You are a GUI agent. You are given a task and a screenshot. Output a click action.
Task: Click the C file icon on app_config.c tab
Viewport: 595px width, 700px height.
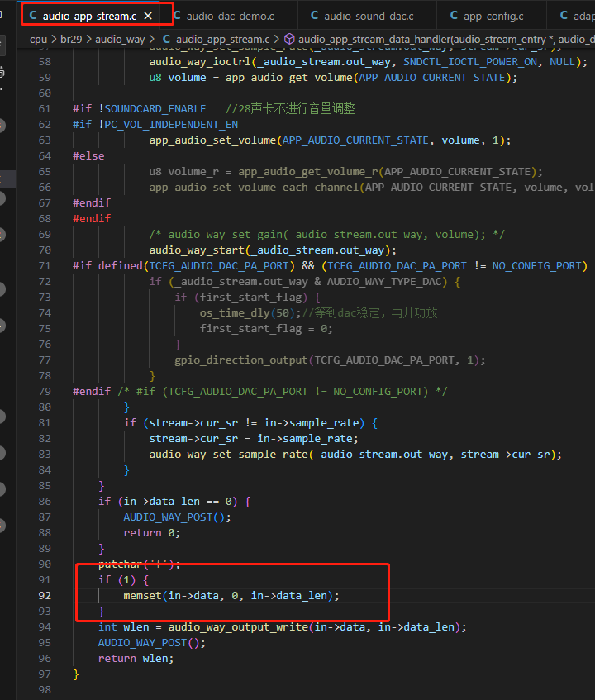coord(454,16)
